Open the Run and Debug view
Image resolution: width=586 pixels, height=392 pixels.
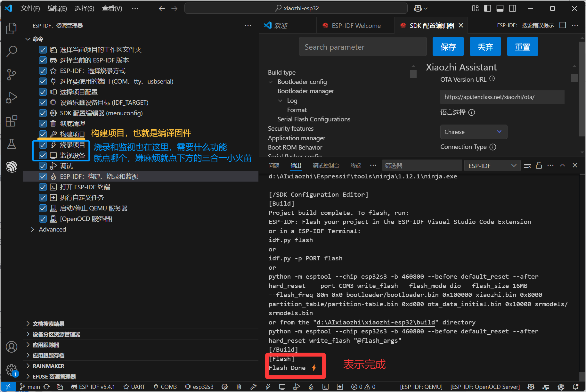point(12,98)
